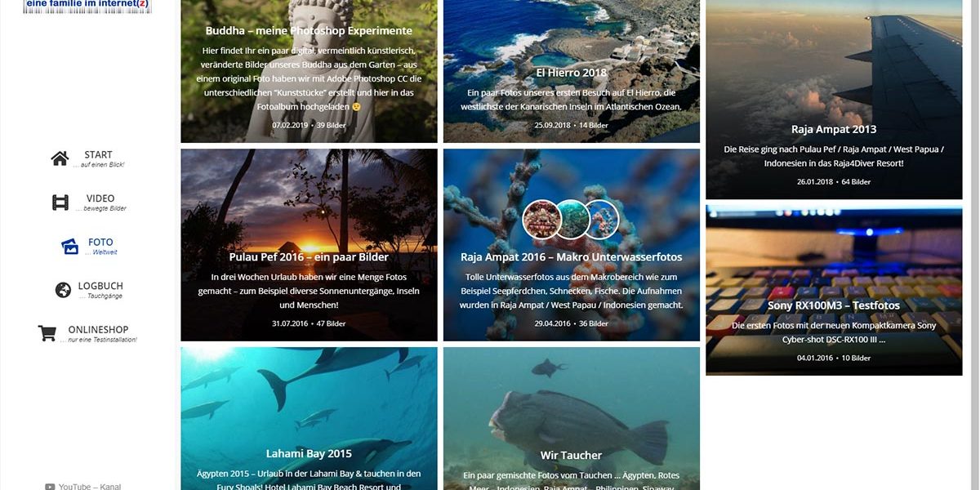The width and height of the screenshot is (980, 490).
Task: Click the shopping cart ONLINESHOP icon
Action: tap(47, 333)
